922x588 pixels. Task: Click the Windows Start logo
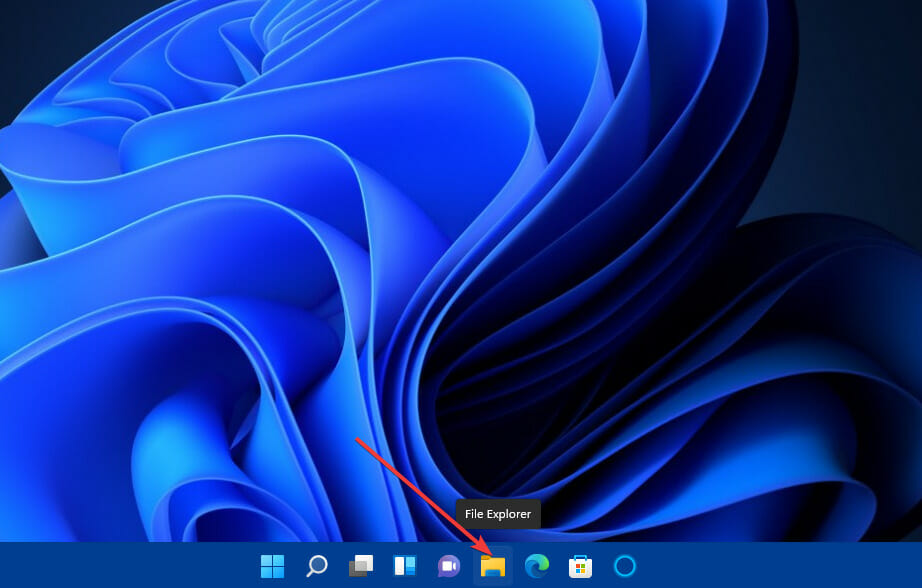(272, 566)
